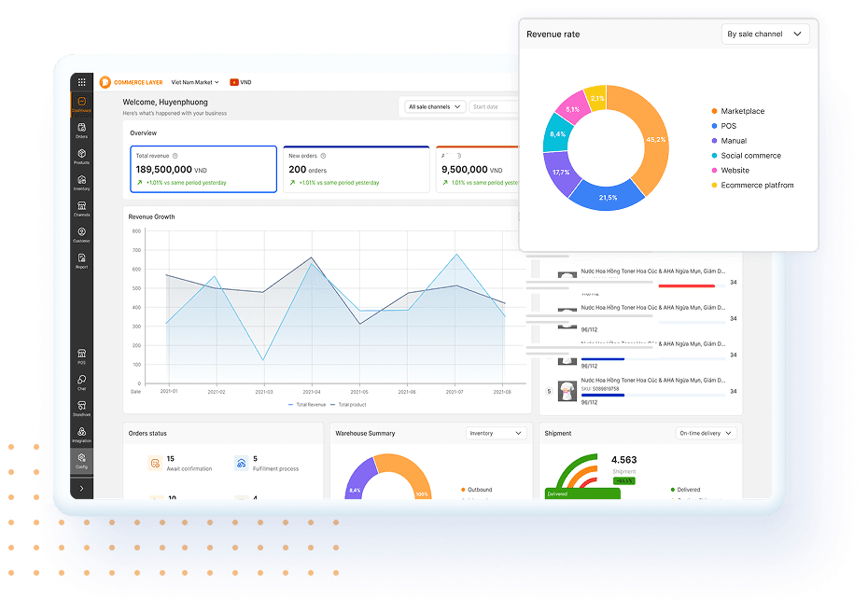This screenshot has height=612, width=868.
Task: Select Dashboard in the sidebar menu
Action: pyautogui.click(x=81, y=103)
